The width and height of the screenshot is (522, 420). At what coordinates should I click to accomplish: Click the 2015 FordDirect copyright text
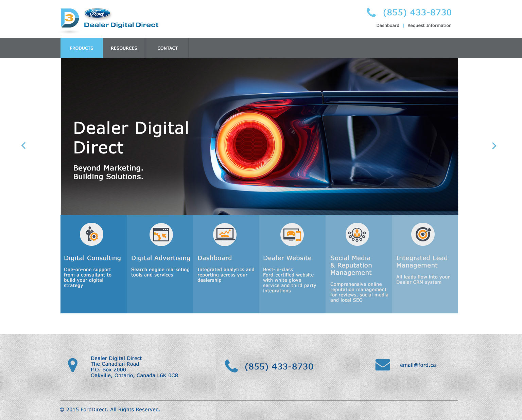110,409
